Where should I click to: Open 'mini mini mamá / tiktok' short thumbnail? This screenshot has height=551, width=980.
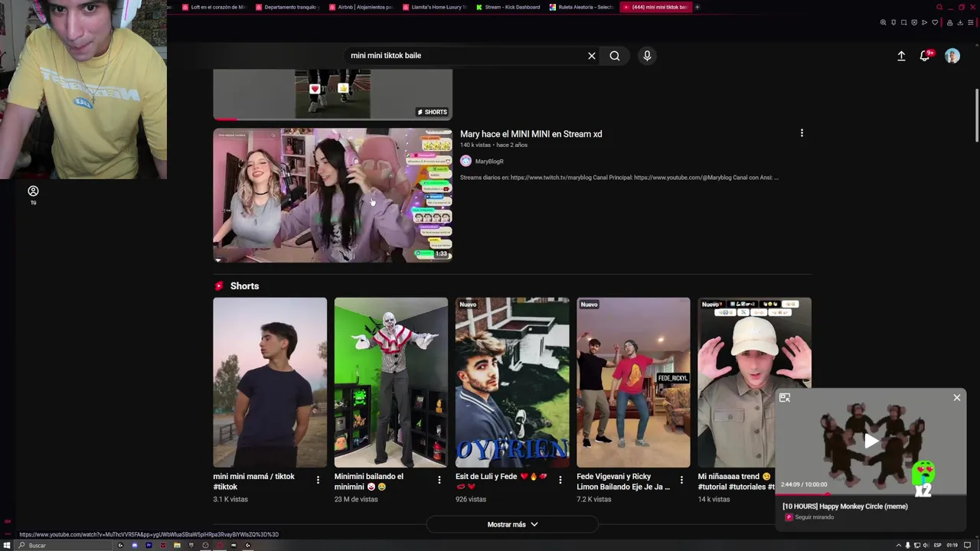[269, 382]
